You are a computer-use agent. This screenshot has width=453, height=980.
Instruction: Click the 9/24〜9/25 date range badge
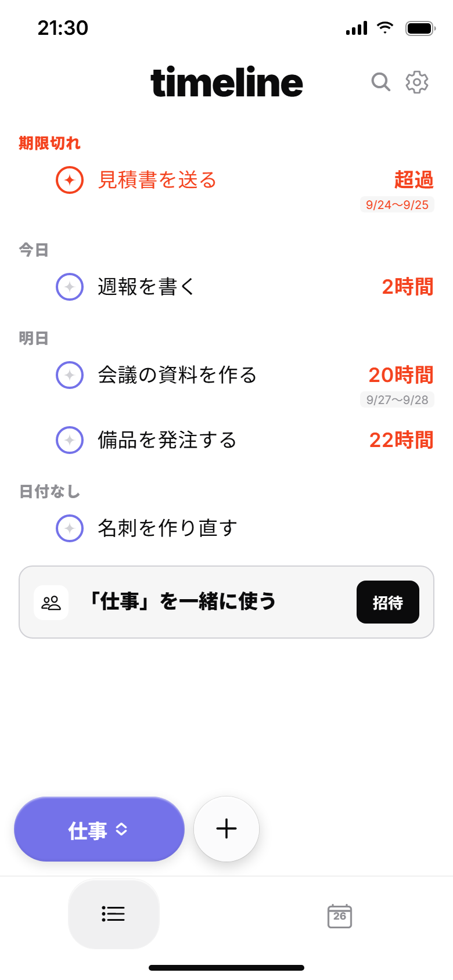click(397, 204)
